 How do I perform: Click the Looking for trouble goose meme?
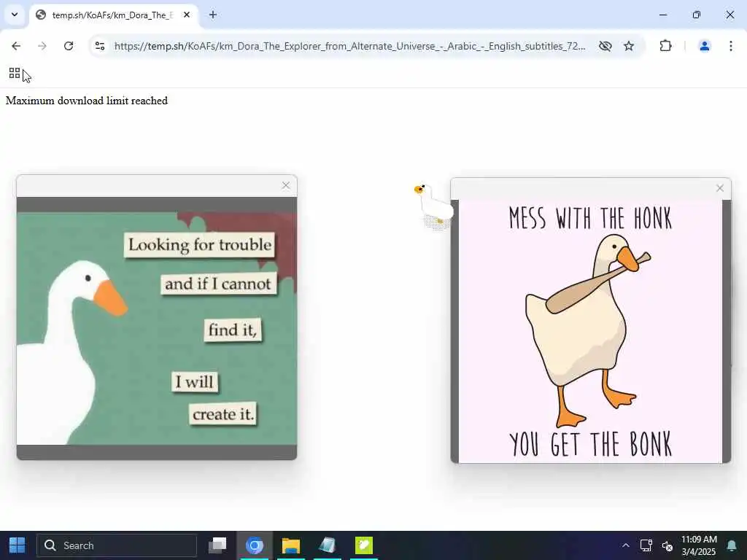click(157, 328)
